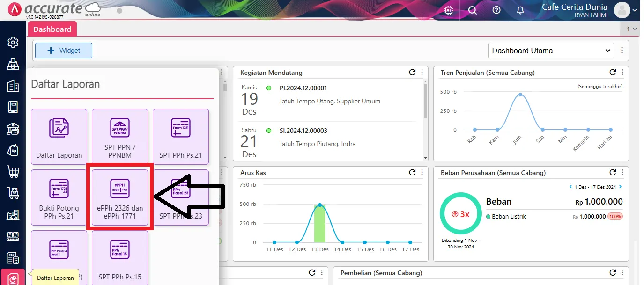This screenshot has height=285, width=644.
Task: Open the ePPh 2326 dan ePPh 1771 report
Action: 120,197
